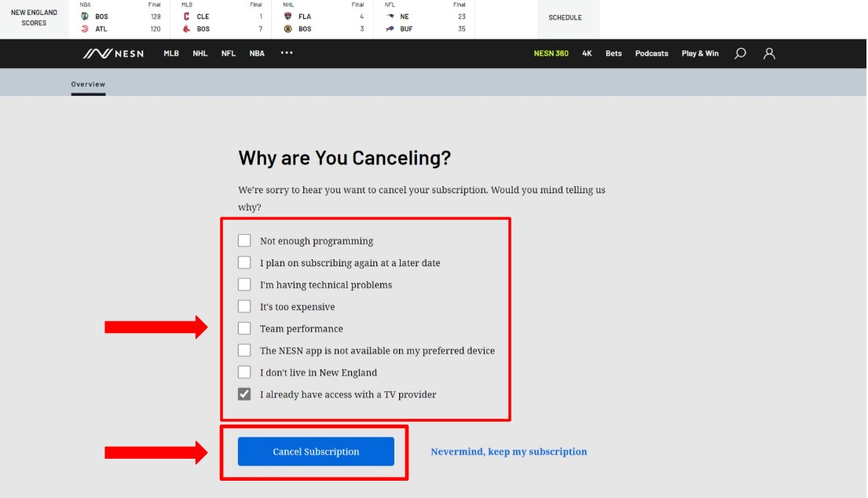Image resolution: width=868 pixels, height=498 pixels.
Task: Open the Podcasts nav link
Action: 651,53
